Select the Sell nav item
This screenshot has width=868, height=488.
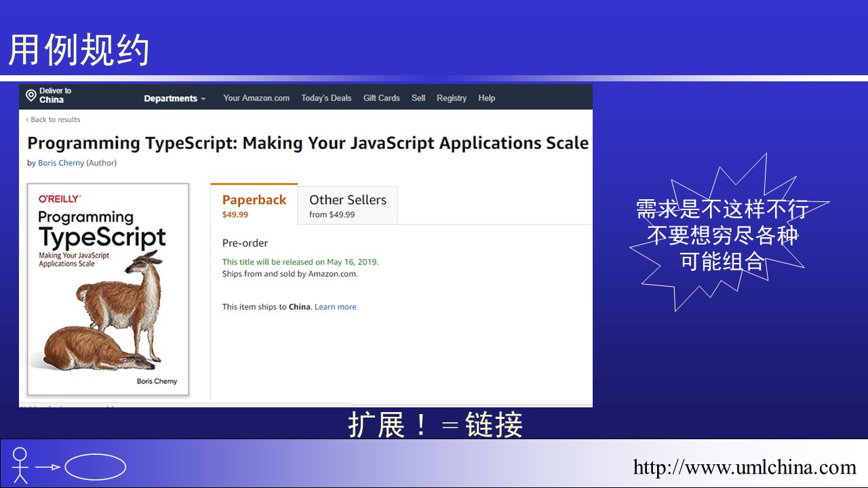click(418, 98)
